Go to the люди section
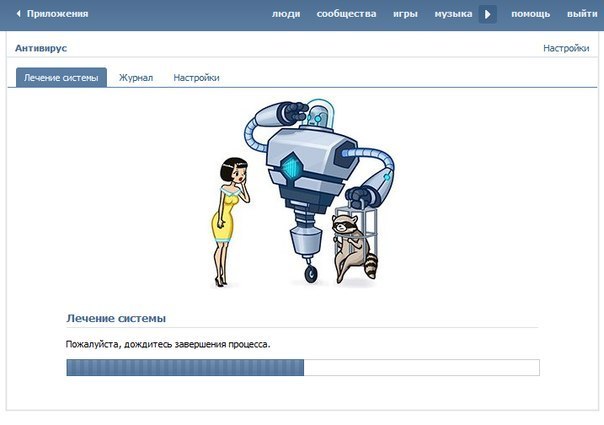Image resolution: width=604 pixels, height=425 pixels. coord(286,14)
